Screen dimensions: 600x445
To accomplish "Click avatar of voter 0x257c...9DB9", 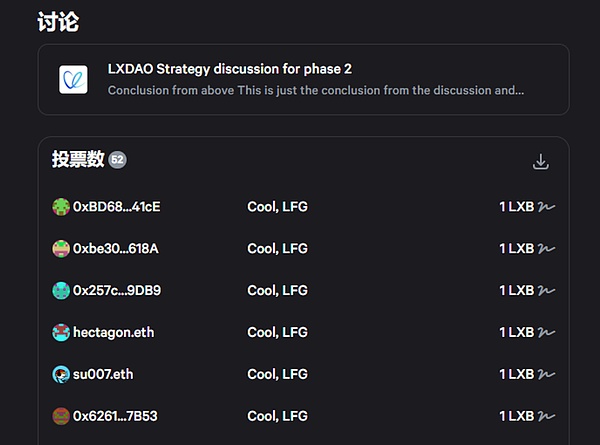I will [x=61, y=291].
